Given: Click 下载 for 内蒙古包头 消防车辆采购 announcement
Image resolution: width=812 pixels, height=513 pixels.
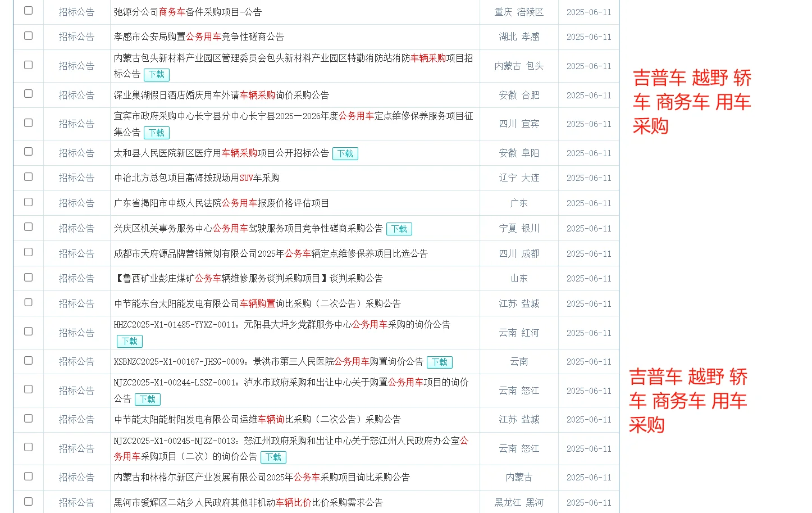Looking at the screenshot, I should [x=156, y=74].
